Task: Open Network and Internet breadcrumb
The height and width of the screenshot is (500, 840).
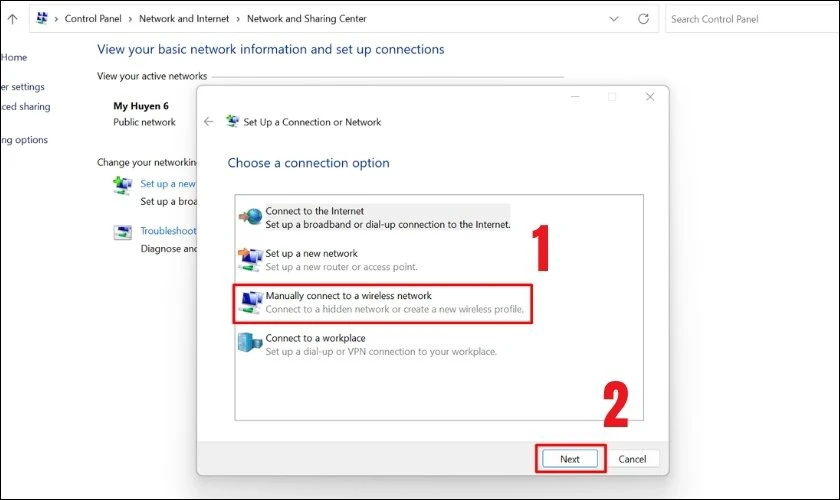Action: click(184, 19)
